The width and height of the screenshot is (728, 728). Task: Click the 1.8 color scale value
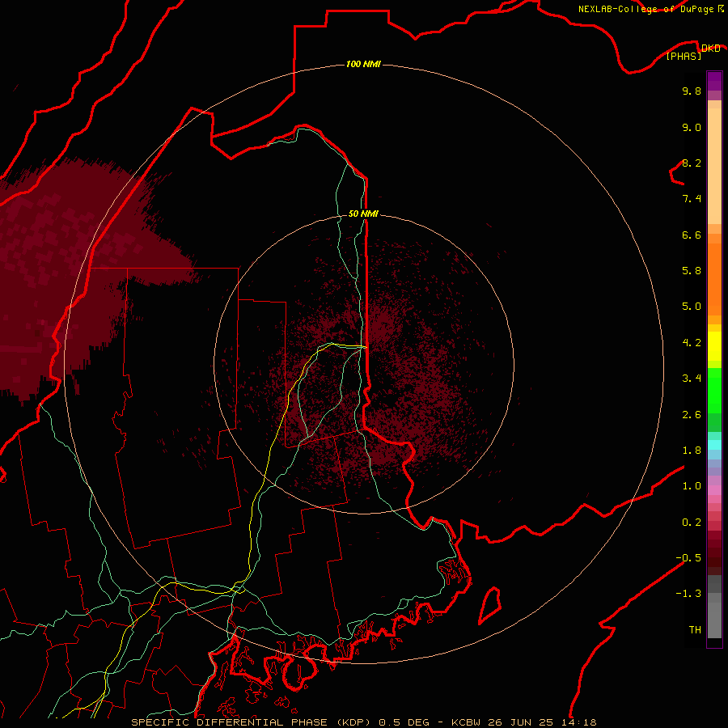click(692, 451)
